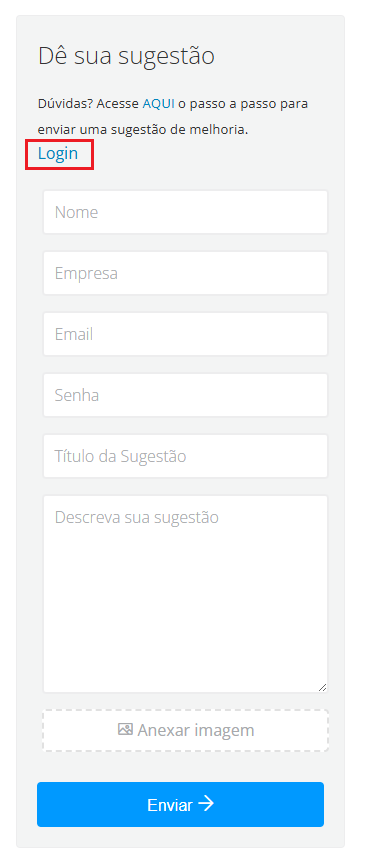Image resolution: width=366 pixels, height=861 pixels.
Task: Click the Descreva sua sugestão textarea
Action: (185, 594)
